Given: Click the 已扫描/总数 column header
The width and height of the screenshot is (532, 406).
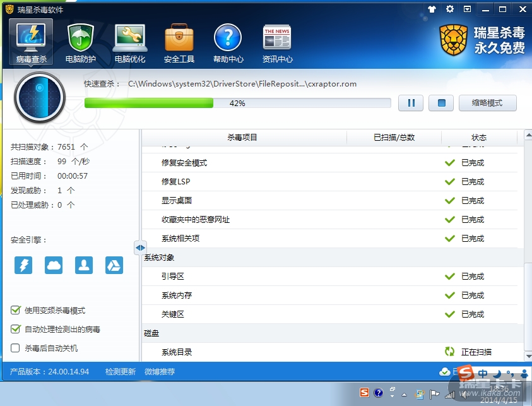Looking at the screenshot, I should 394,138.
